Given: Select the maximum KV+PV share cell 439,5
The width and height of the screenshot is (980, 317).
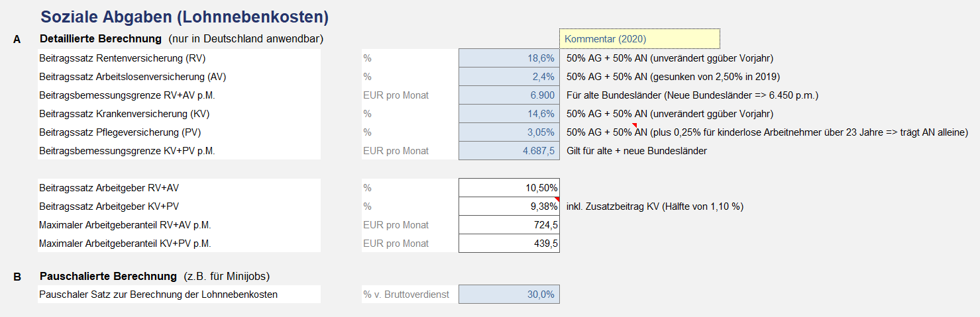Looking at the screenshot, I should (509, 244).
